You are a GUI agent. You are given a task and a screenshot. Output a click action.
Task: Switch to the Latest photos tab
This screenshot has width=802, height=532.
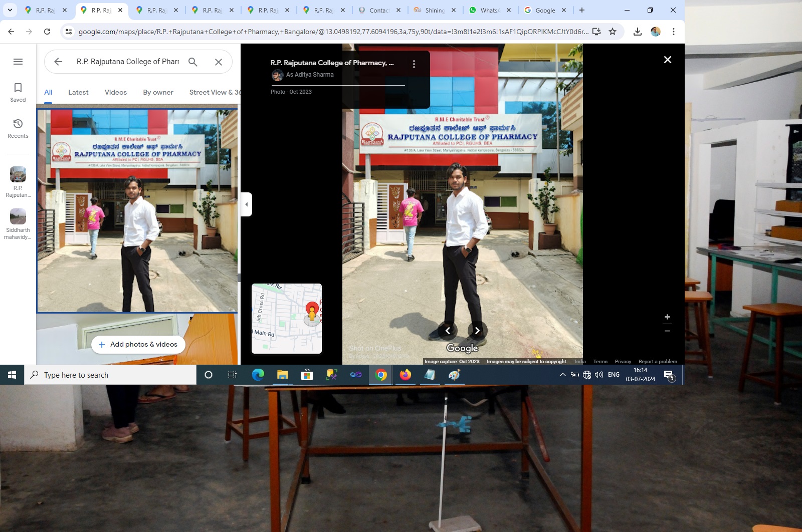point(78,92)
